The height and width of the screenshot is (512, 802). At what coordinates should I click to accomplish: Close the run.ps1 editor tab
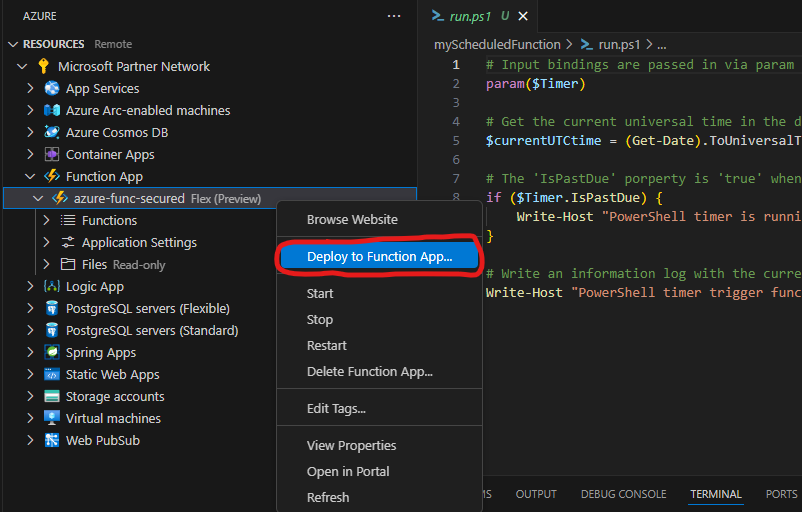(x=523, y=16)
